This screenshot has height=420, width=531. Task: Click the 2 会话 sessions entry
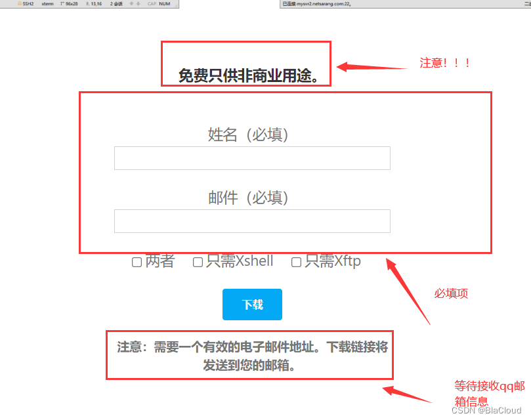[116, 4]
